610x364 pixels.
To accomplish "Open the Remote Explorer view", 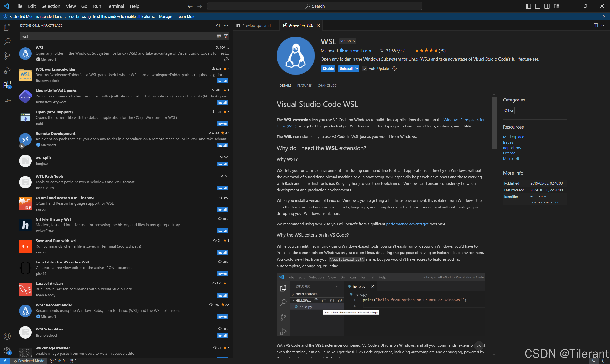I will click(x=7, y=99).
